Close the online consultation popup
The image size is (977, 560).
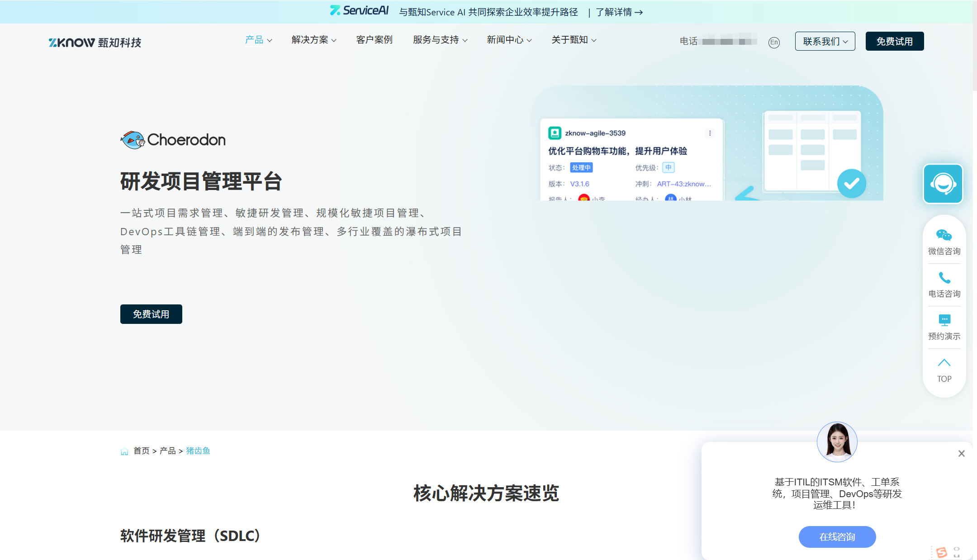click(x=961, y=453)
